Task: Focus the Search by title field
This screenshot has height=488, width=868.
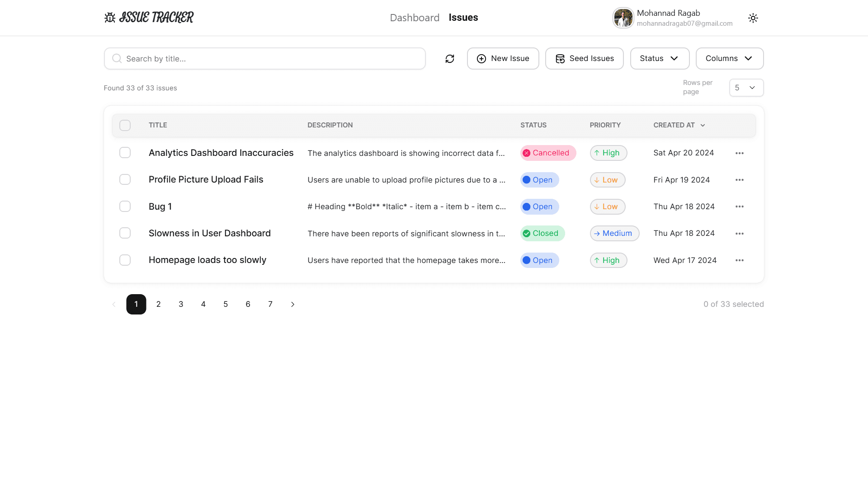Action: point(265,59)
